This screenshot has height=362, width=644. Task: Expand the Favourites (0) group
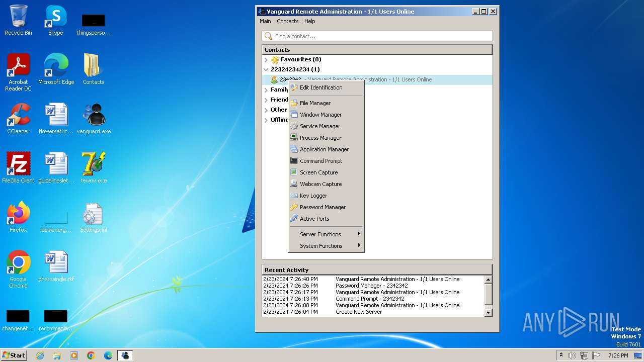point(266,59)
